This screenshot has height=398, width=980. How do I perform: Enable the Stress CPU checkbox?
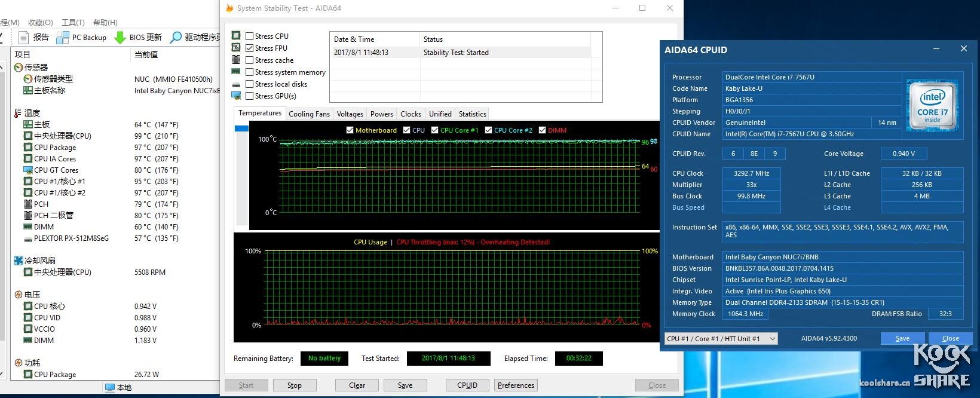tap(250, 36)
